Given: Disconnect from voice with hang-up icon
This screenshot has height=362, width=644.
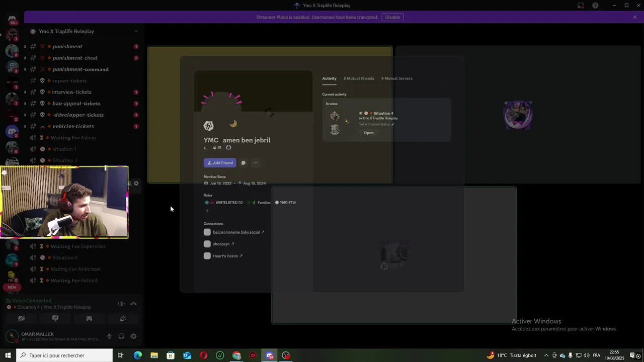Looking at the screenshot, I should (x=133, y=304).
